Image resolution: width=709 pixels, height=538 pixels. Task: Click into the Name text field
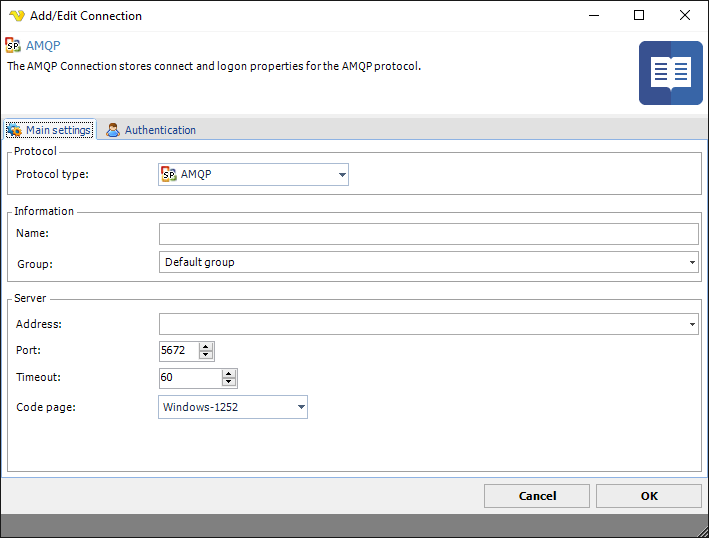(428, 234)
